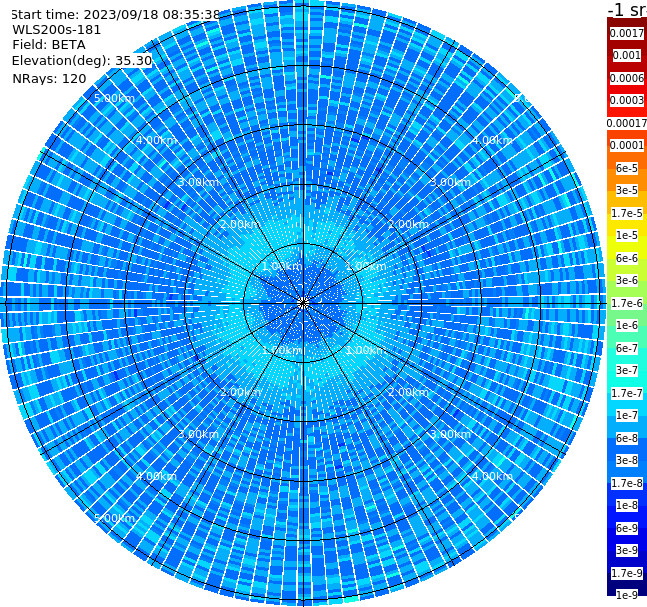Click the 1e-9 colorbar label
Image resolution: width=647 pixels, height=607 pixels.
coord(627,595)
